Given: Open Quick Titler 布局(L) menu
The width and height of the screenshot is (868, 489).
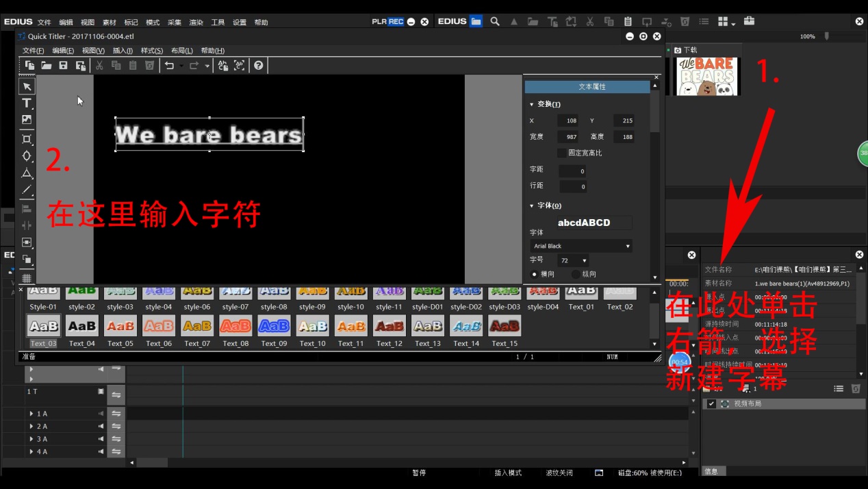Looking at the screenshot, I should coord(182,51).
